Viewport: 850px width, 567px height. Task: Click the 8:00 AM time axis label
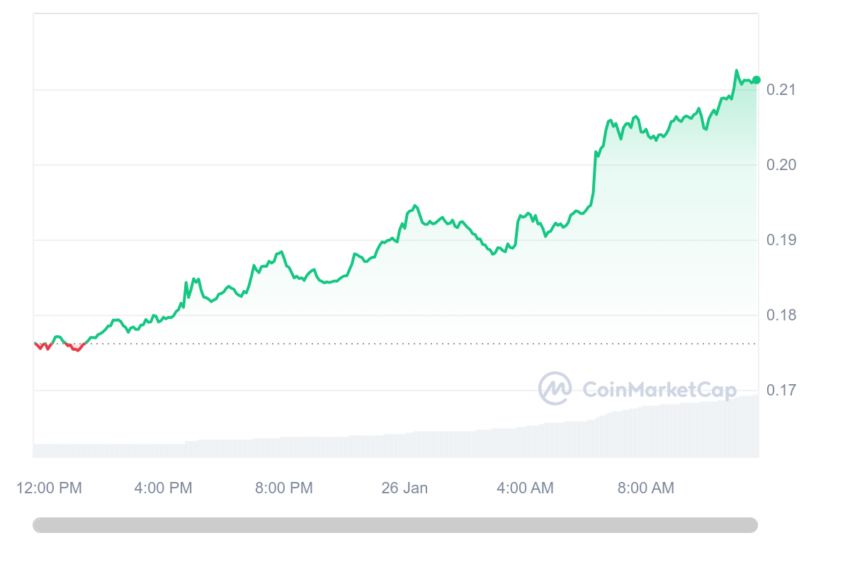tap(646, 488)
